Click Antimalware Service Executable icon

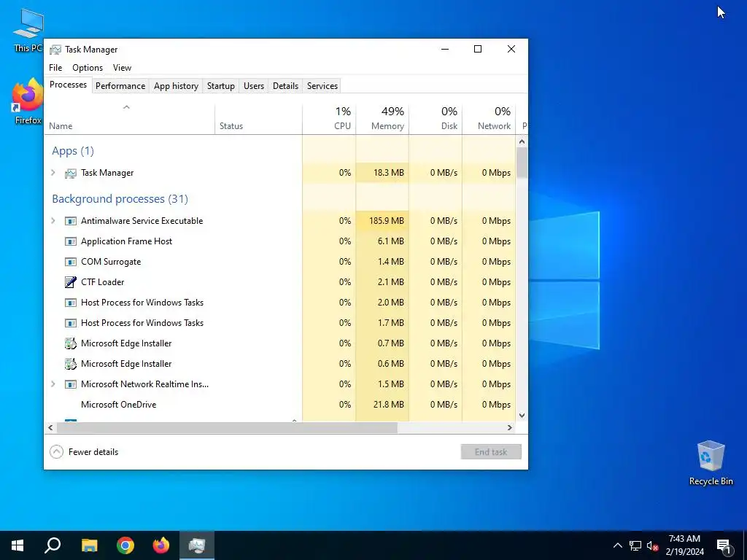coord(71,221)
